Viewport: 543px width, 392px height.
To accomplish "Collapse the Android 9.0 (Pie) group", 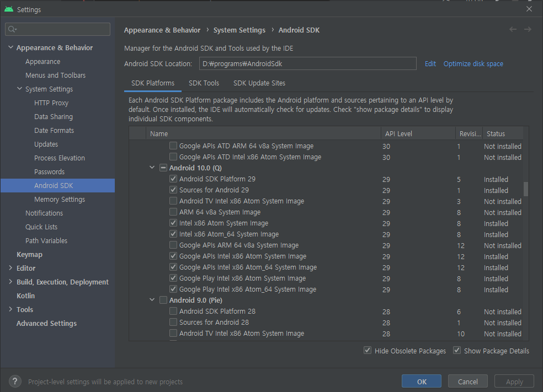I will pos(152,300).
